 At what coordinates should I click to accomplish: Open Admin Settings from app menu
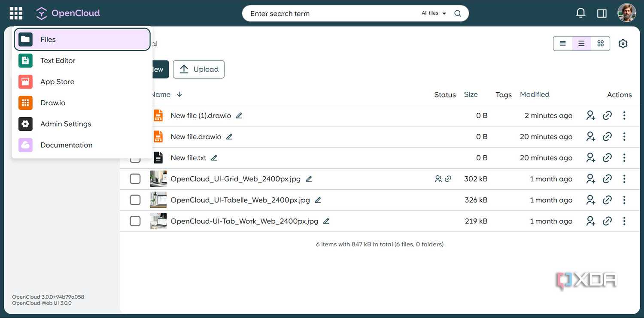(x=82, y=124)
